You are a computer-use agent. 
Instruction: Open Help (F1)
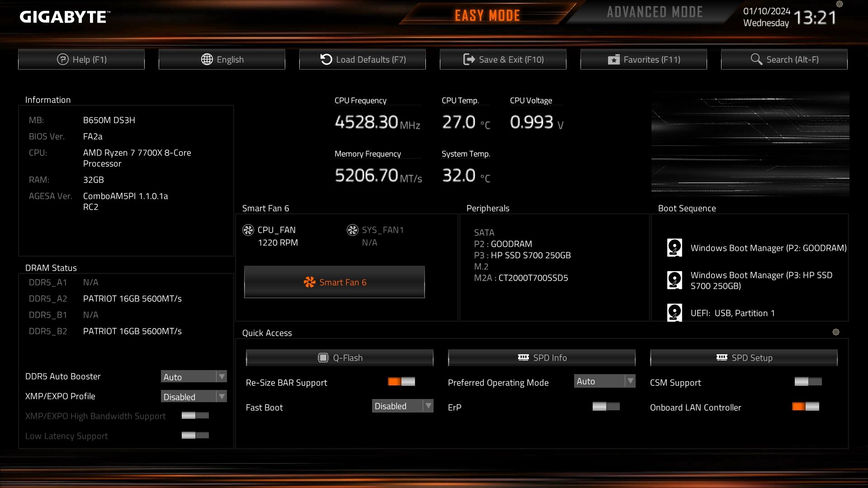tap(81, 59)
